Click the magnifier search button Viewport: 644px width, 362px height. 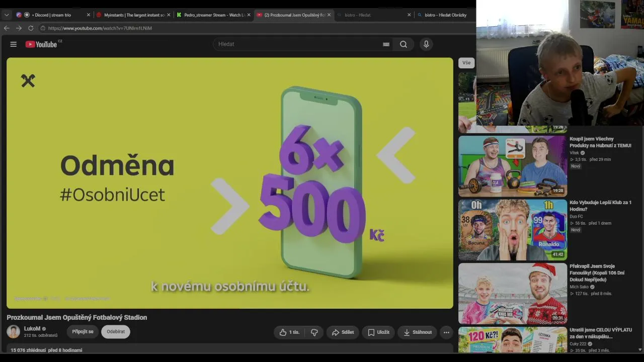[x=404, y=44]
